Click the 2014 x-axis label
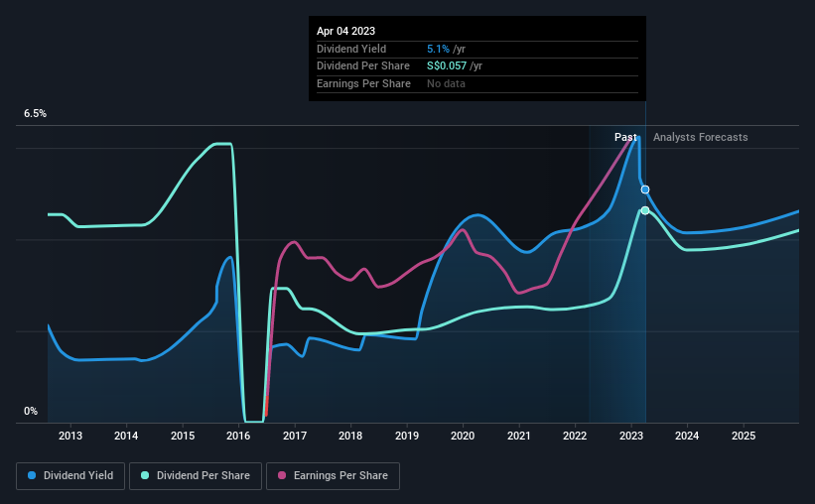The width and height of the screenshot is (815, 504). click(x=126, y=436)
